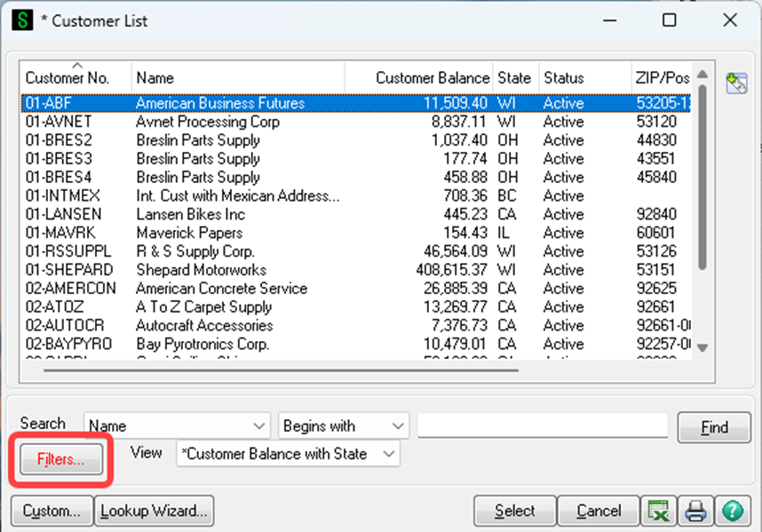Maximize the Customer List window
The image size is (762, 532).
tap(669, 20)
